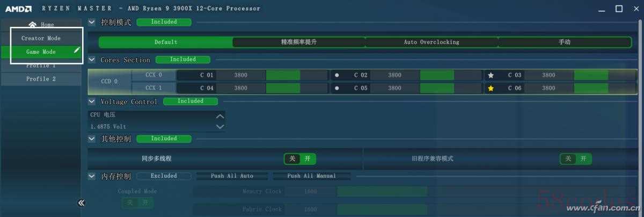Decrease CPU voltage with down chevron
Image resolution: width=644 pixels, height=217 pixels.
219,127
